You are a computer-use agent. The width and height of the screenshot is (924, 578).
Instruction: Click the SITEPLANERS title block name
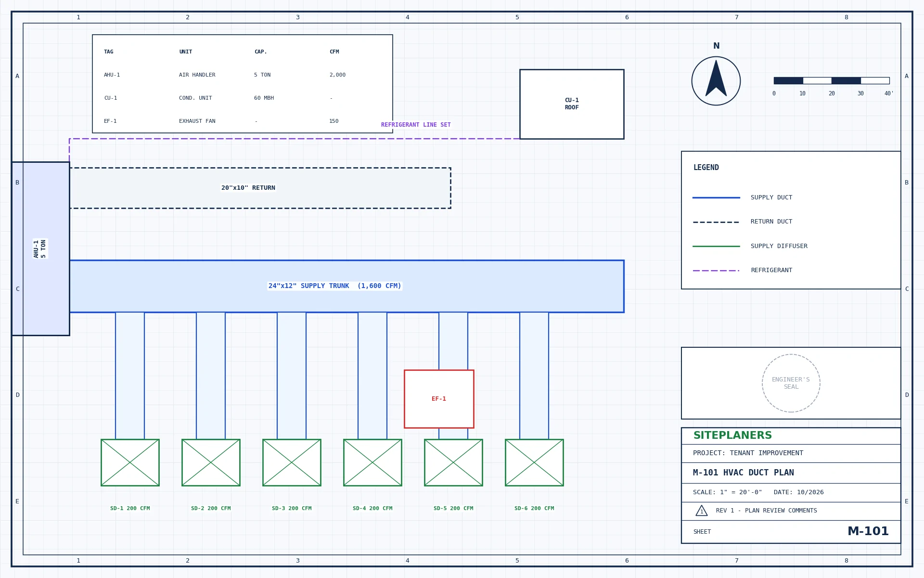732,435
